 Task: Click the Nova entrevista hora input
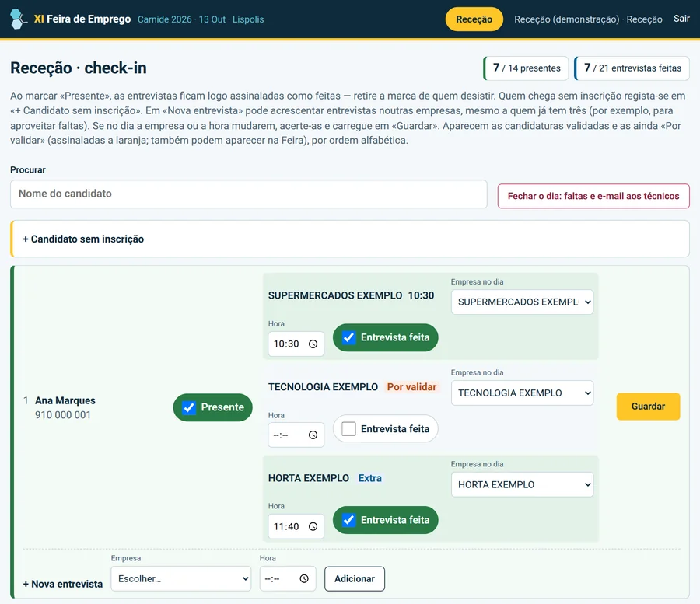pos(288,578)
